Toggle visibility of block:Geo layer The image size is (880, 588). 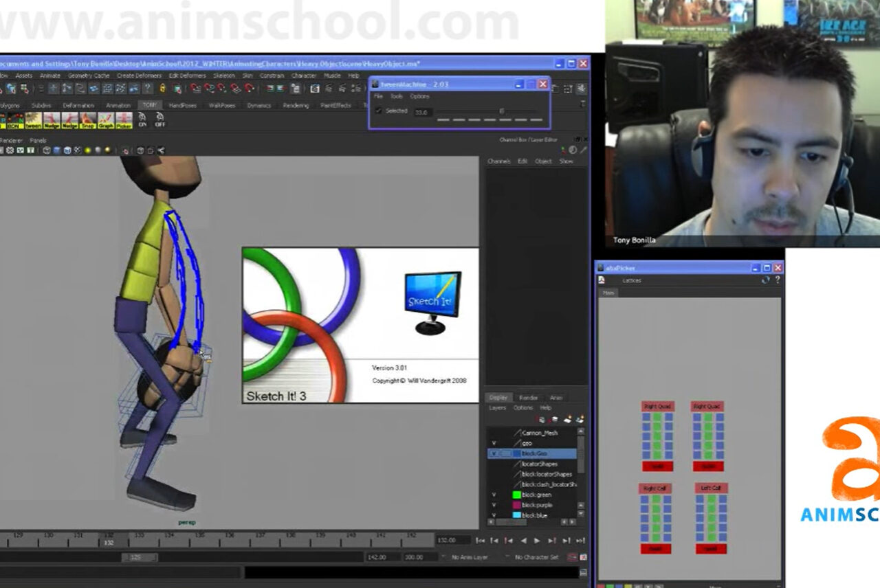(x=494, y=453)
